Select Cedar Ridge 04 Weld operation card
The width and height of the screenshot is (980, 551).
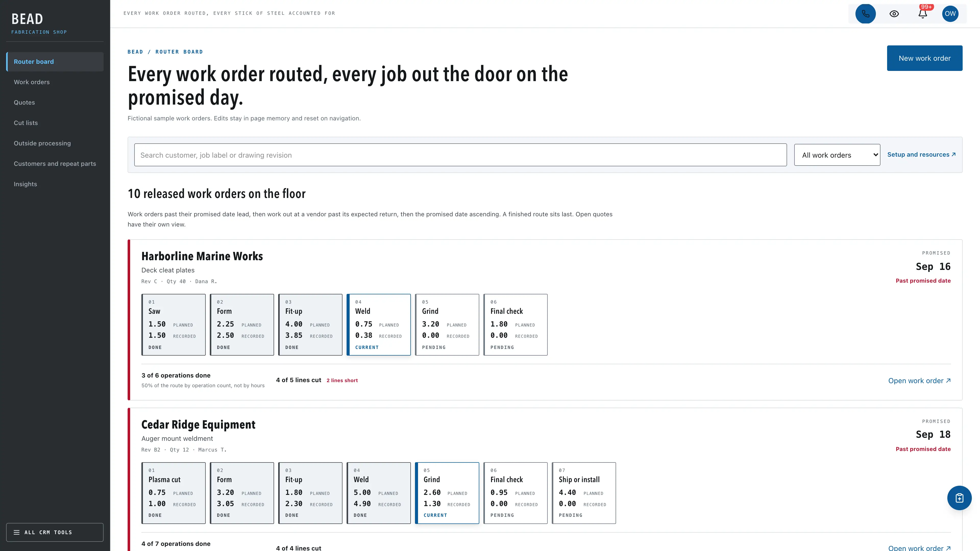pos(379,493)
